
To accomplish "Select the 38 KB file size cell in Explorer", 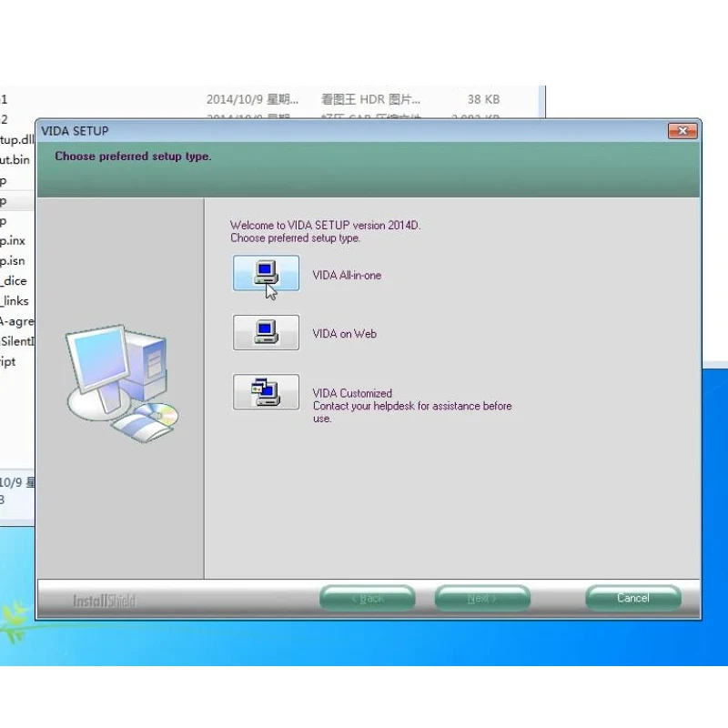I will (483, 99).
